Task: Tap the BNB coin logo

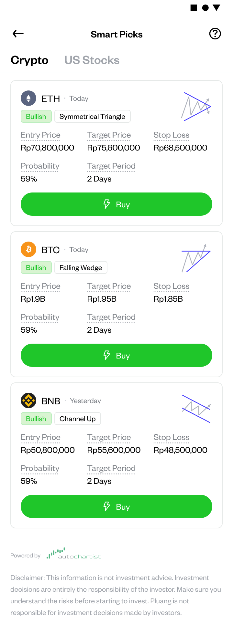Action: (x=28, y=400)
